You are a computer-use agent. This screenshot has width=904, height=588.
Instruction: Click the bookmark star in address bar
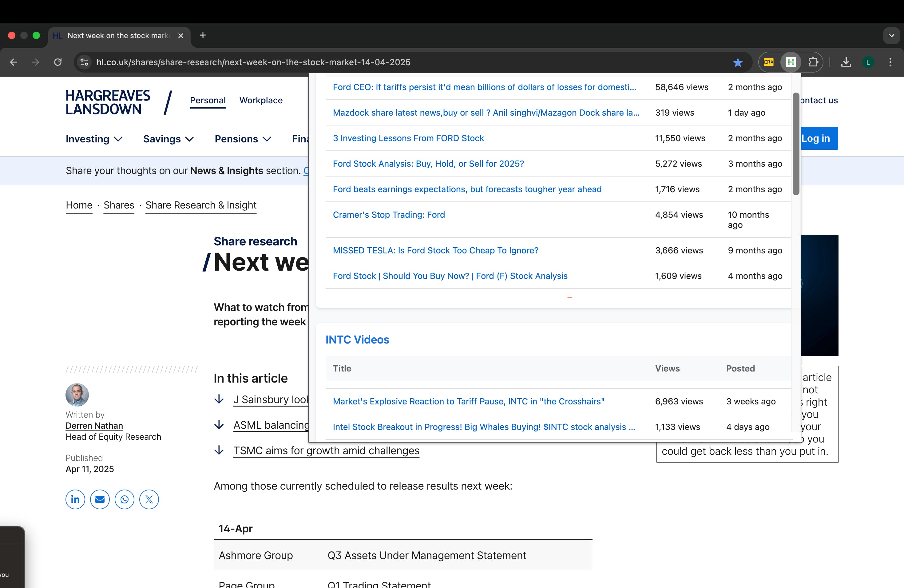[738, 62]
